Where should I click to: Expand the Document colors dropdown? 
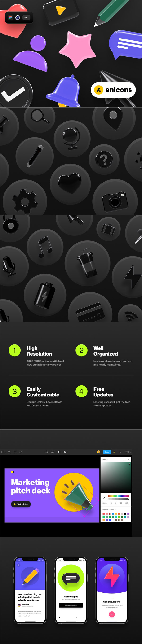pos(109,509)
